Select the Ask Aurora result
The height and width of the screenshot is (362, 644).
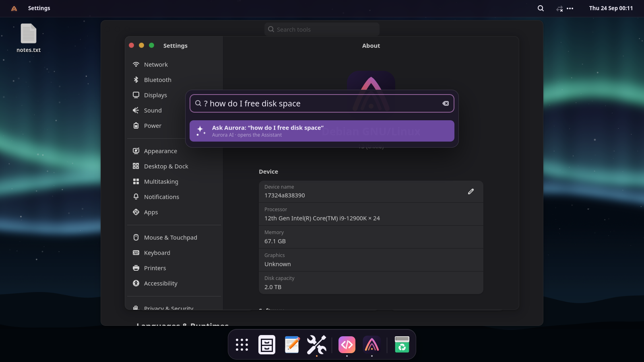(x=322, y=131)
